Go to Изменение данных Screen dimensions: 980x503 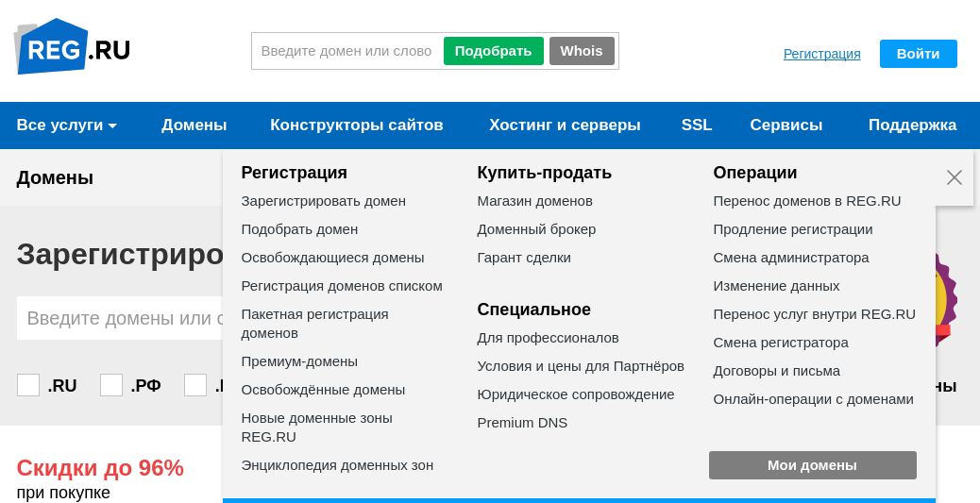point(776,286)
